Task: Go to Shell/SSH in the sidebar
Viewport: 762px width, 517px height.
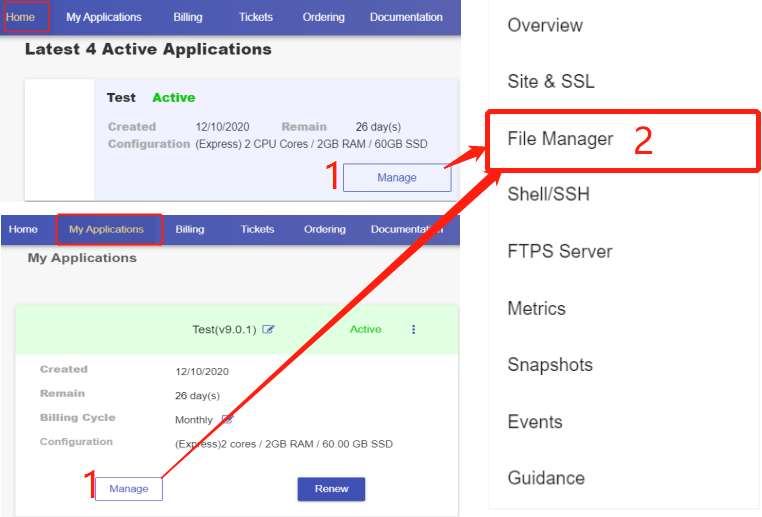Action: coord(548,194)
